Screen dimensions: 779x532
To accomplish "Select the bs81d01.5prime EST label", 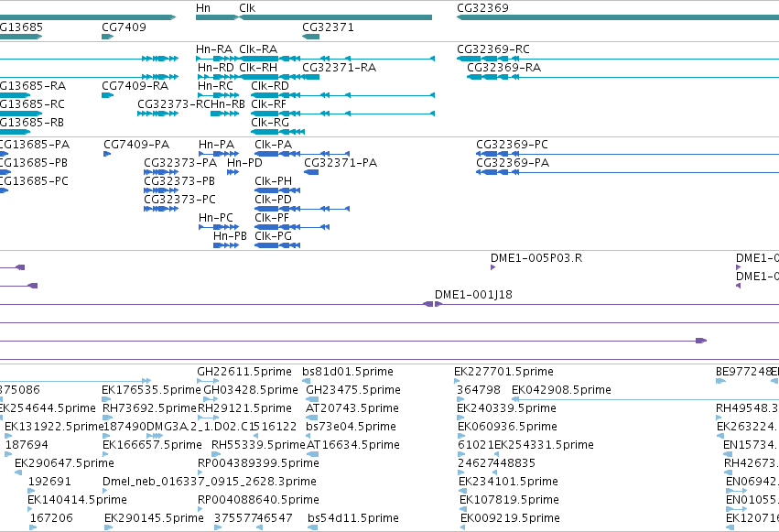I will (348, 372).
